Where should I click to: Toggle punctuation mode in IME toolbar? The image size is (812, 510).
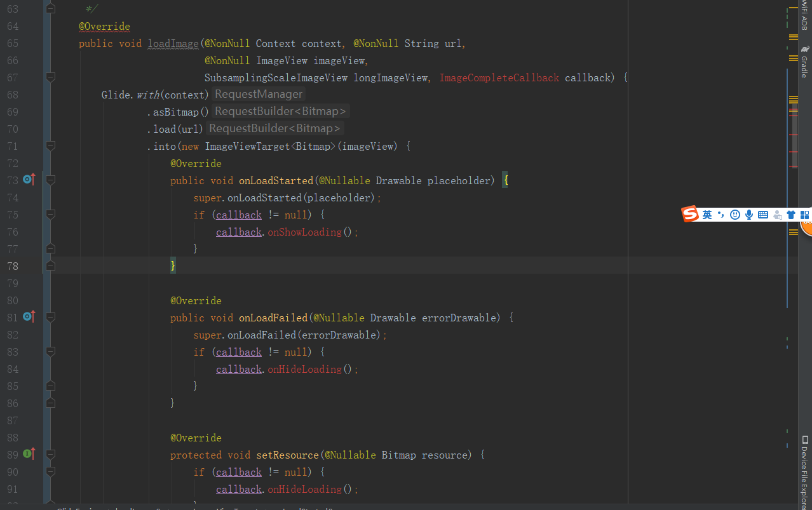pos(721,215)
